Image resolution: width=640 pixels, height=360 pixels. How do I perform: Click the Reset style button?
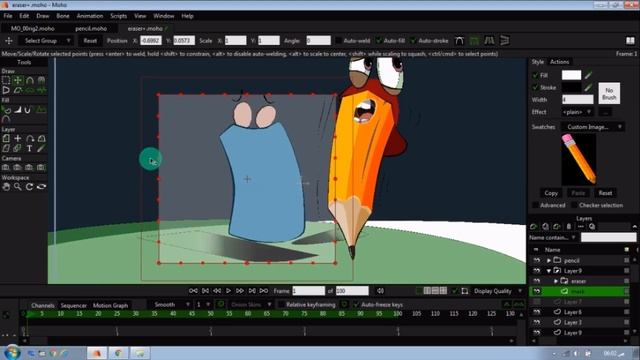[605, 193]
